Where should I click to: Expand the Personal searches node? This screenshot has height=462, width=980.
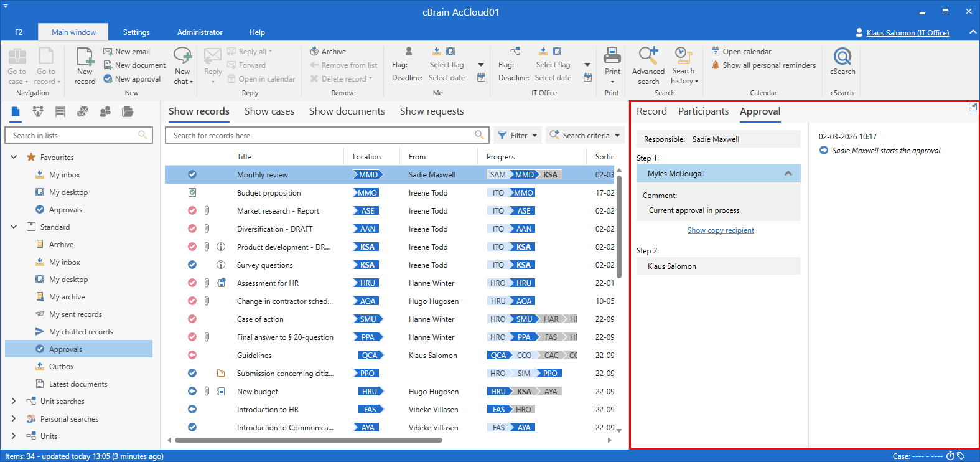tap(14, 419)
